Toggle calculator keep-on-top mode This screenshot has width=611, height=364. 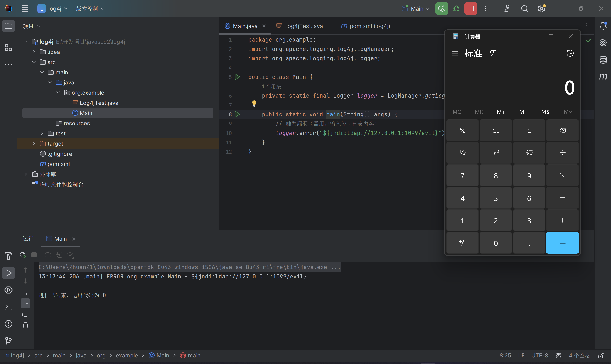pos(493,53)
